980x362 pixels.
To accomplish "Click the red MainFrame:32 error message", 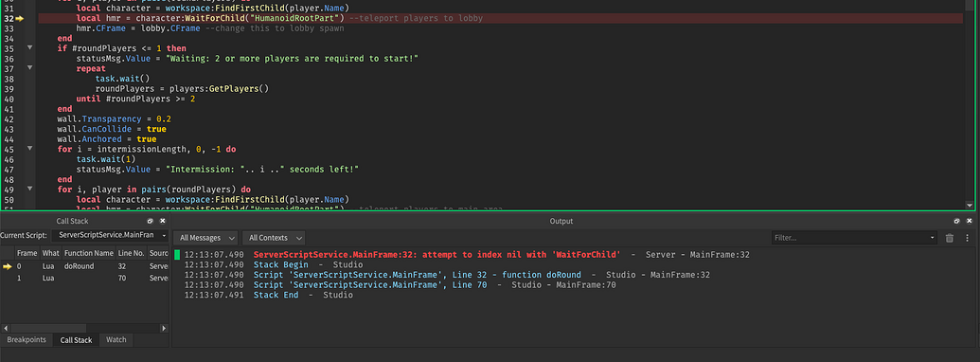I will point(437,255).
